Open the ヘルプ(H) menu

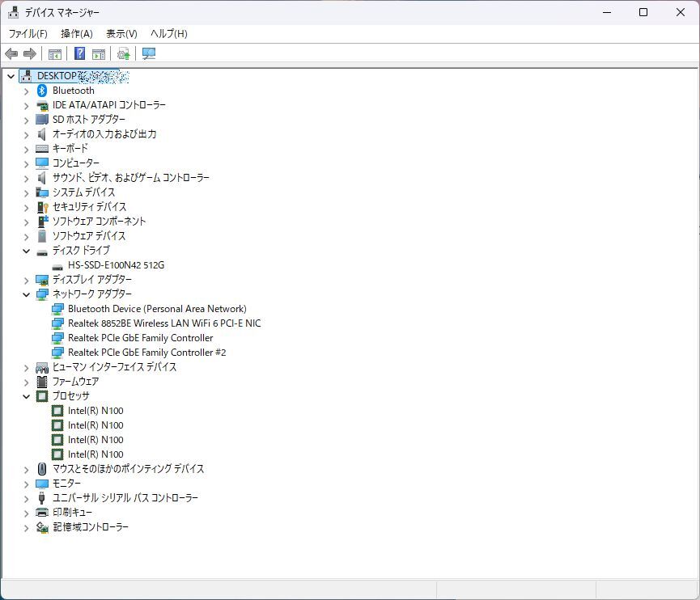tap(169, 33)
